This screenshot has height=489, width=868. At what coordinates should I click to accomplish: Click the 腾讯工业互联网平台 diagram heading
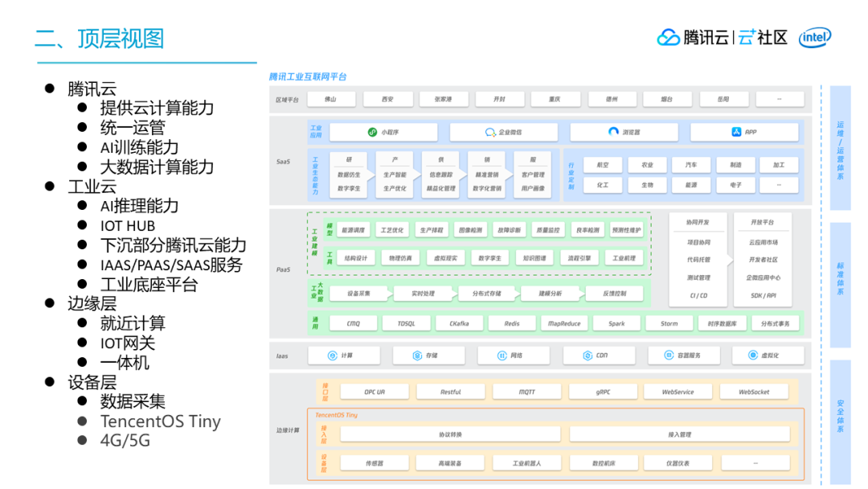tap(308, 77)
